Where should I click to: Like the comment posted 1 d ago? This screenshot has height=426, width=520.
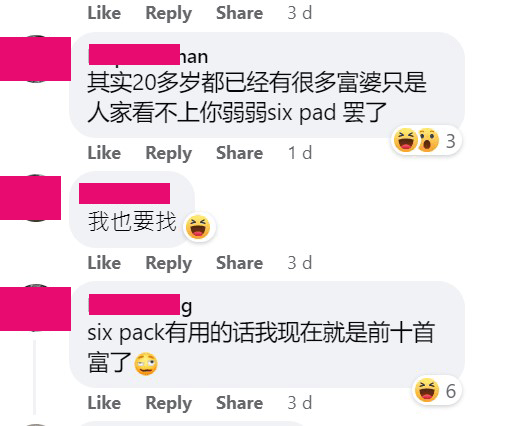(104, 153)
